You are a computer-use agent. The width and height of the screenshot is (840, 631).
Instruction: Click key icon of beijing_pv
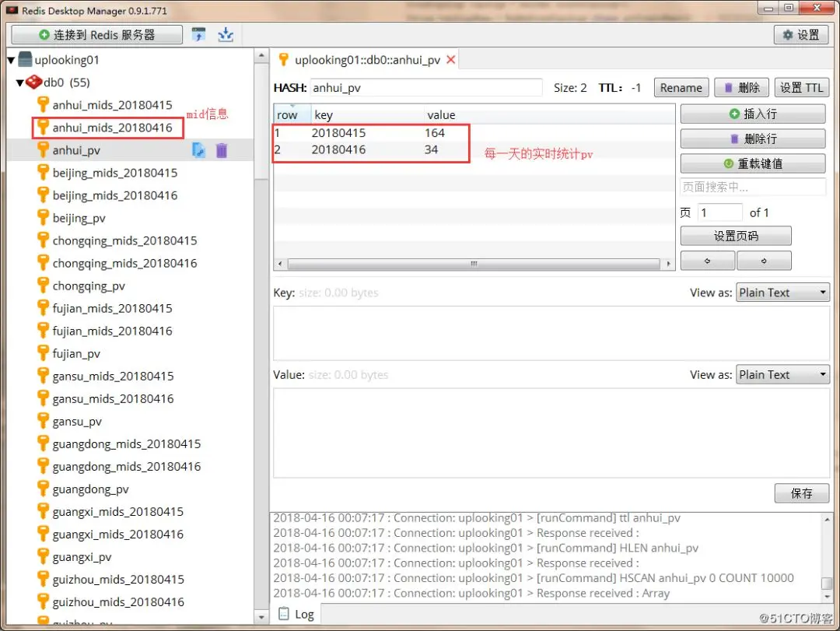[x=43, y=217]
